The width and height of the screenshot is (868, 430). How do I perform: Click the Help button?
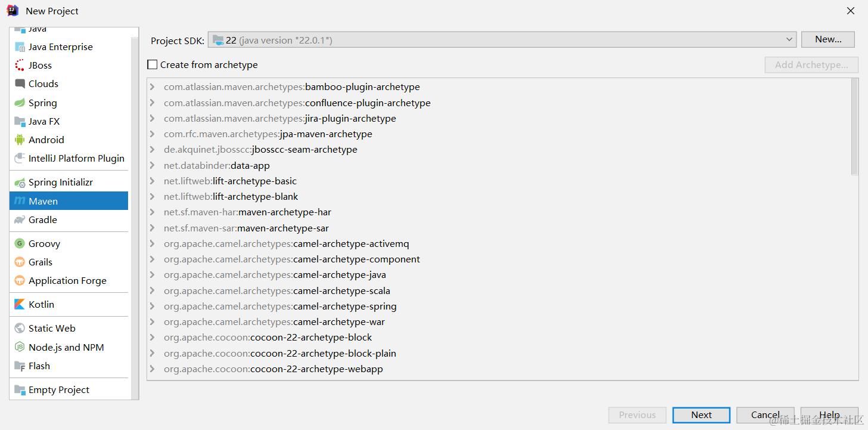(829, 415)
